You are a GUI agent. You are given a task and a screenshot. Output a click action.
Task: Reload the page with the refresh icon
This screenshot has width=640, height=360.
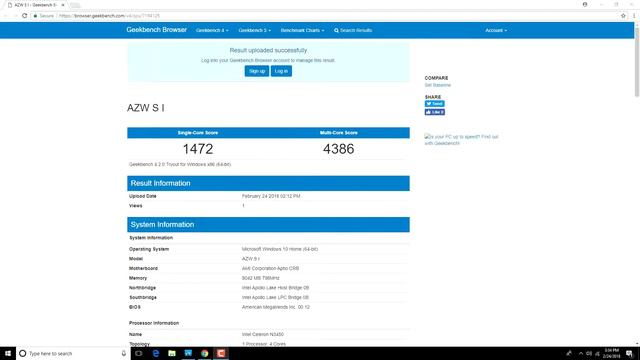click(24, 16)
